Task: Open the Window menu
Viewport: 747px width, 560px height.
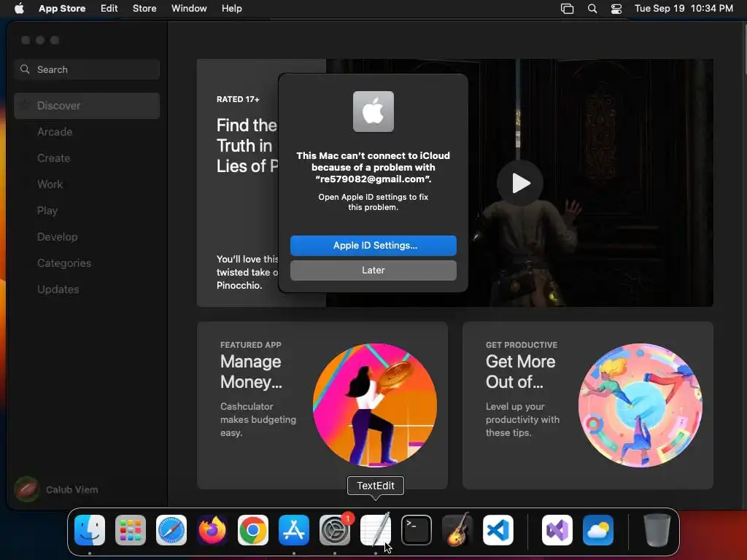Action: click(189, 9)
